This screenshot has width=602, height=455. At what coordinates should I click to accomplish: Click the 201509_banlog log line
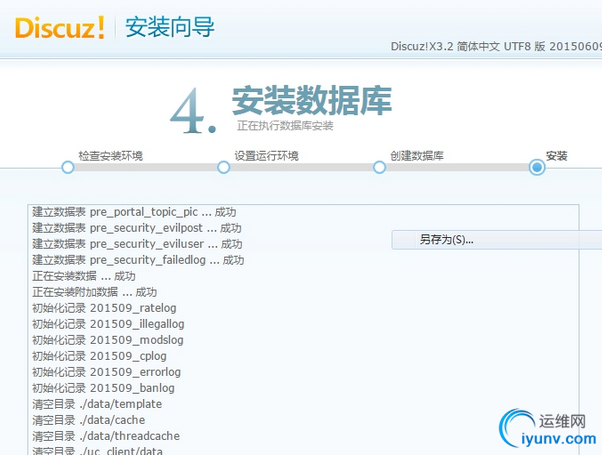point(103,388)
